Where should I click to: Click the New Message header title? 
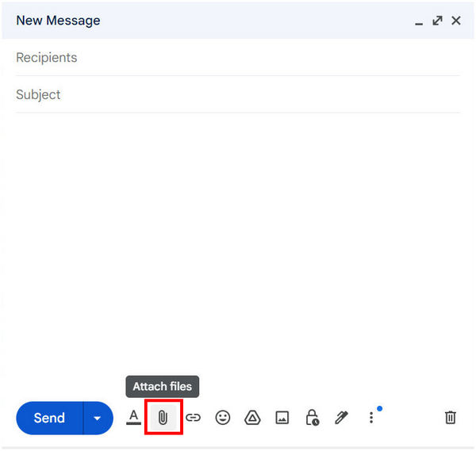(58, 21)
